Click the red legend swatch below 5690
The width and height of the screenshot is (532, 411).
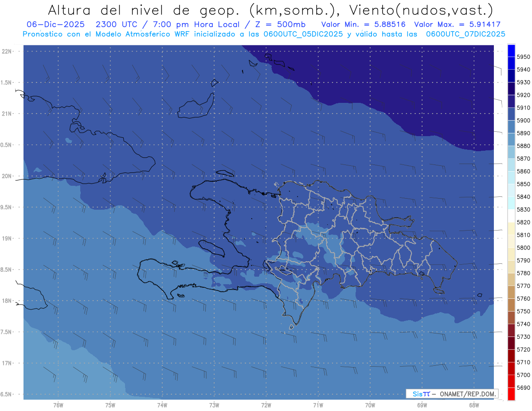point(511,394)
